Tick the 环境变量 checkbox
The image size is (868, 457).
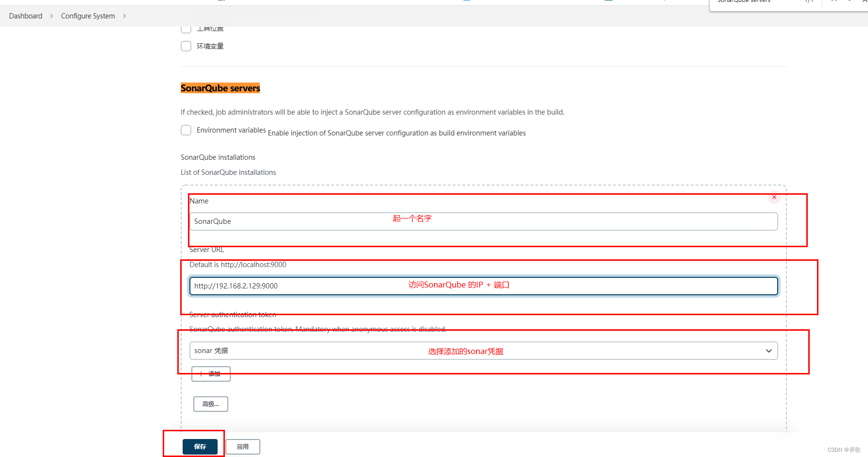(x=186, y=46)
